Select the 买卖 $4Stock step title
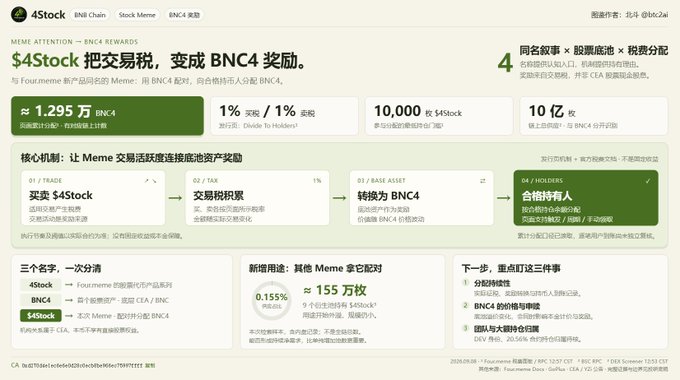This screenshot has height=380, width=680. (61, 196)
